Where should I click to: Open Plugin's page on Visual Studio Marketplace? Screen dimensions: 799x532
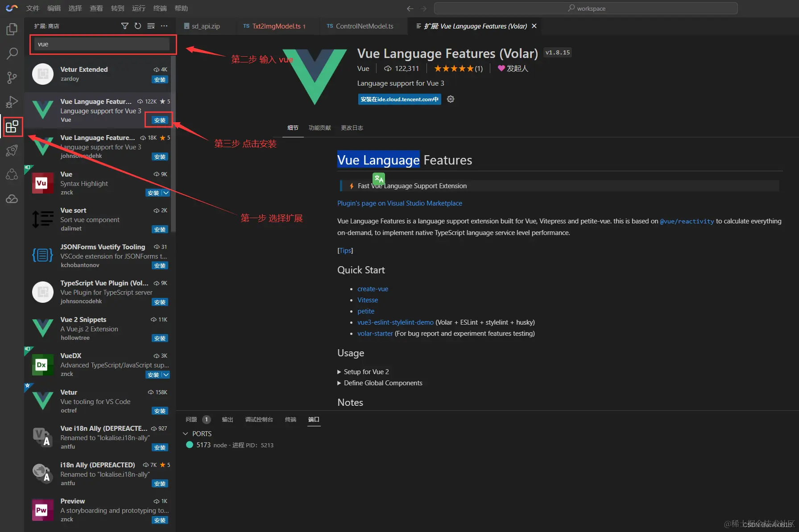pyautogui.click(x=400, y=203)
